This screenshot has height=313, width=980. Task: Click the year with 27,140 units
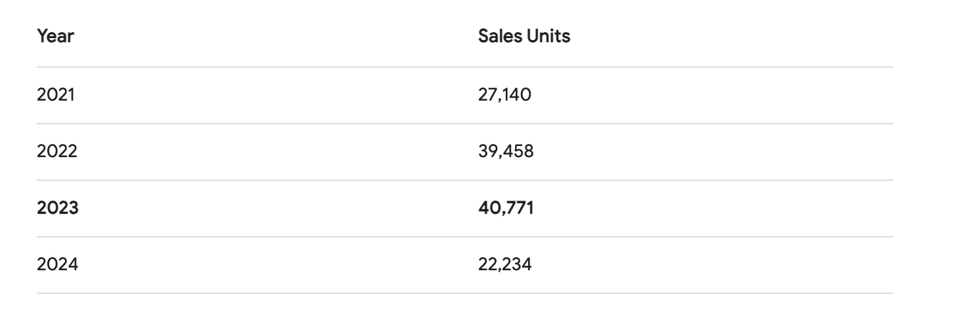pyautogui.click(x=56, y=95)
